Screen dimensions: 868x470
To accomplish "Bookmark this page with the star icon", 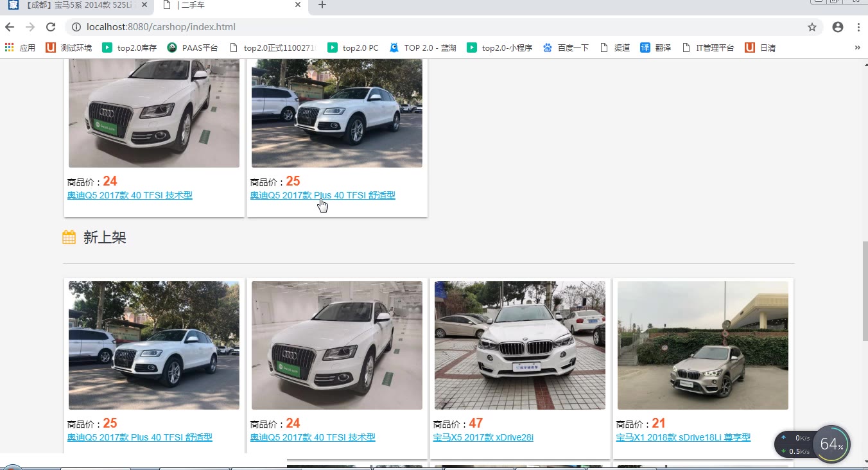I will 812,27.
